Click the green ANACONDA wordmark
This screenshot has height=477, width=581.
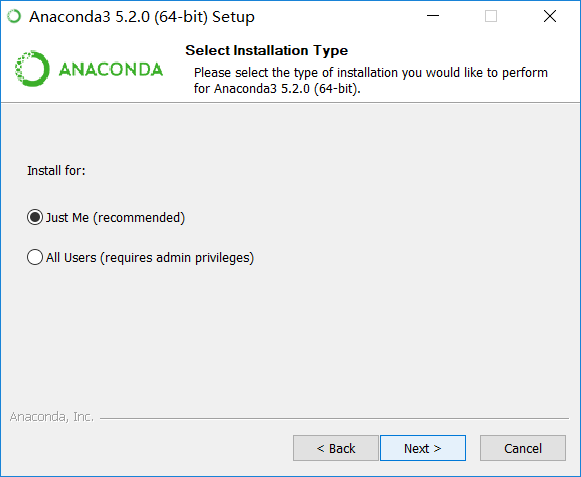(111, 70)
